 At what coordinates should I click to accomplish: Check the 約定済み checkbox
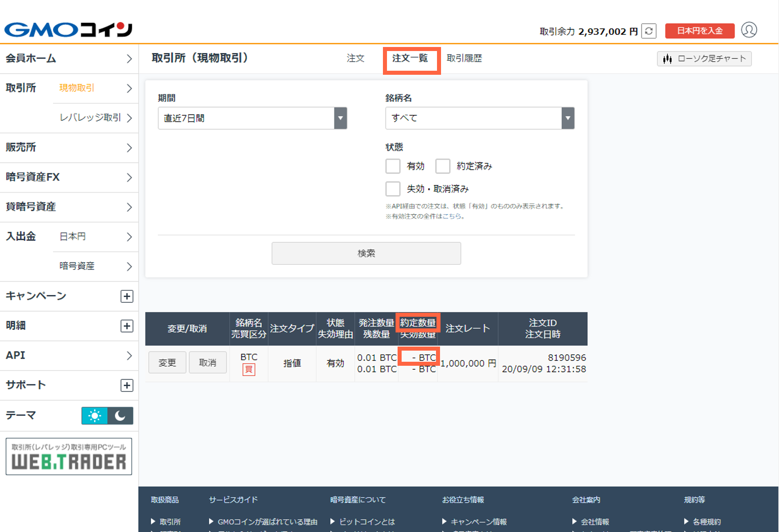click(443, 166)
